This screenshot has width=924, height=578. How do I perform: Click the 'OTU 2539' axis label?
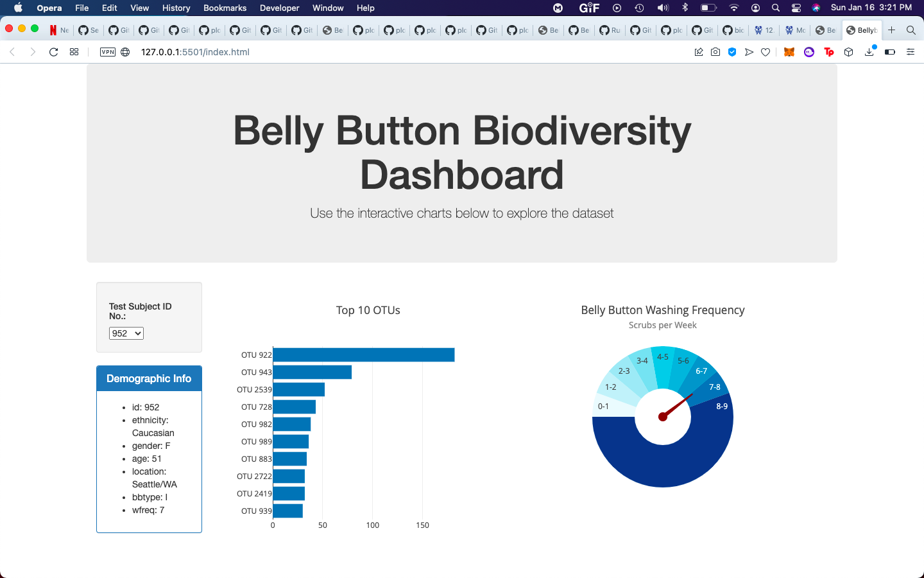pos(254,389)
